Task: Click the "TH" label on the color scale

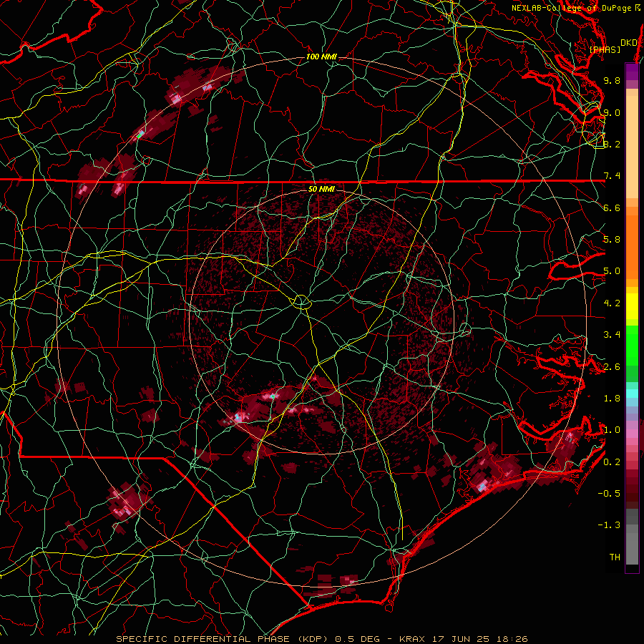Action: click(615, 557)
